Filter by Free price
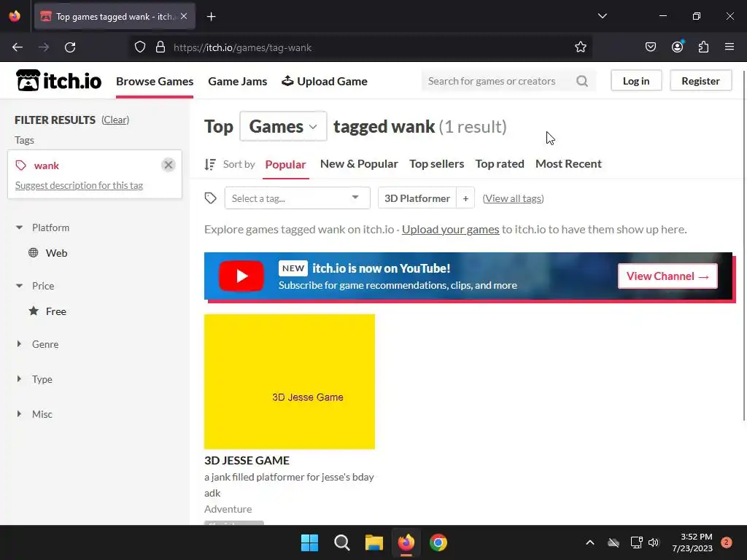747x560 pixels. pyautogui.click(x=55, y=311)
